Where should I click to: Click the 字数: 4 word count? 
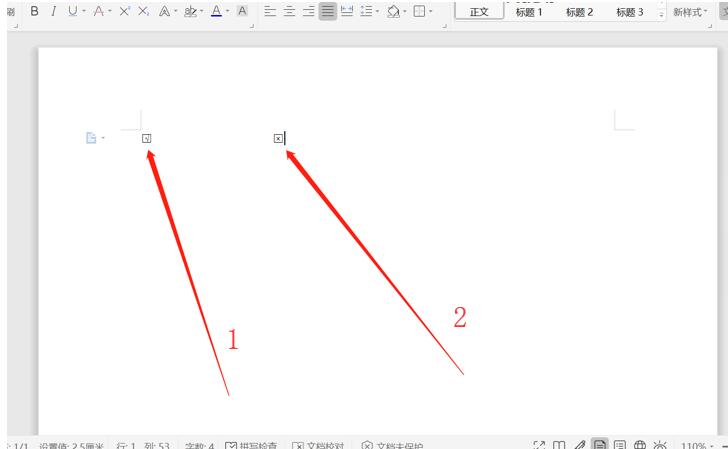tap(199, 445)
